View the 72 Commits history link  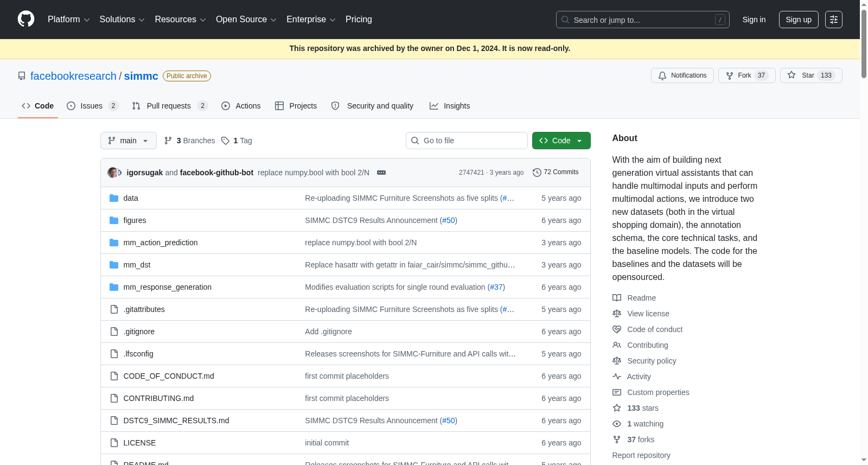556,173
